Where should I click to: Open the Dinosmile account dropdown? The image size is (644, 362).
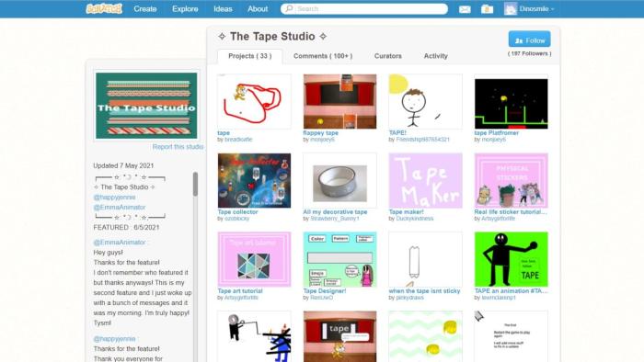coord(536,8)
